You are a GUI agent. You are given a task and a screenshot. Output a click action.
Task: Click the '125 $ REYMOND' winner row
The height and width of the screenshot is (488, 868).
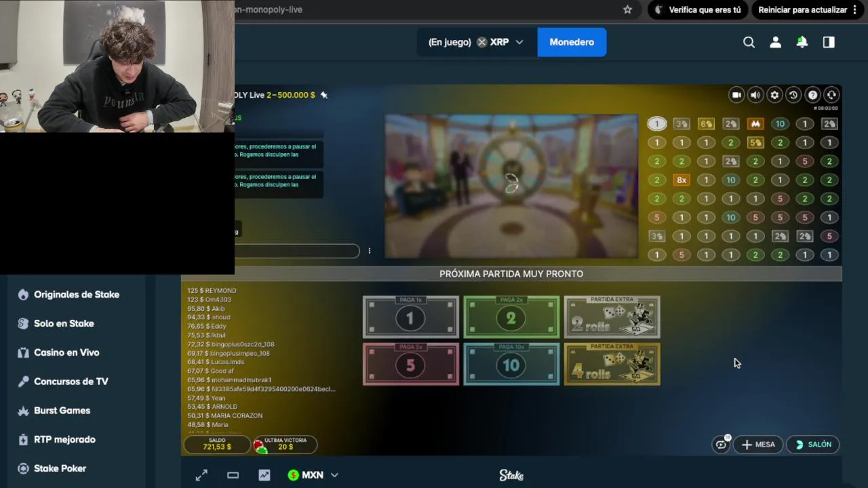(212, 291)
